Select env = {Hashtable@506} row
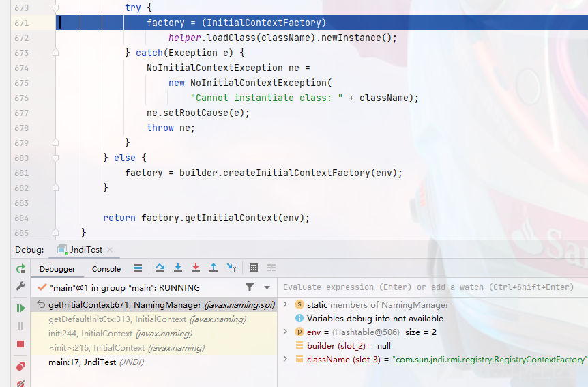 (x=366, y=332)
